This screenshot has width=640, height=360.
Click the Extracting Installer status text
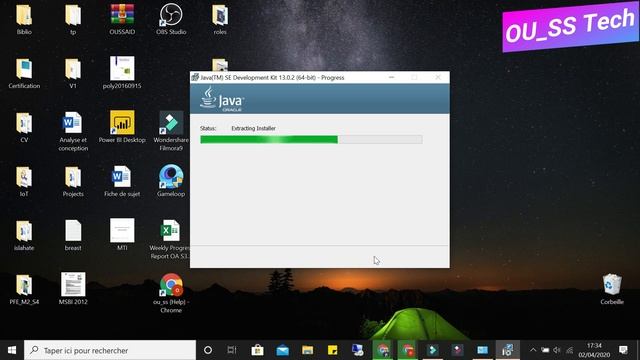(x=253, y=128)
